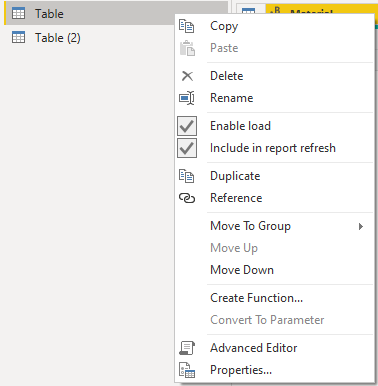Select Move Down in the menu

(x=275, y=270)
